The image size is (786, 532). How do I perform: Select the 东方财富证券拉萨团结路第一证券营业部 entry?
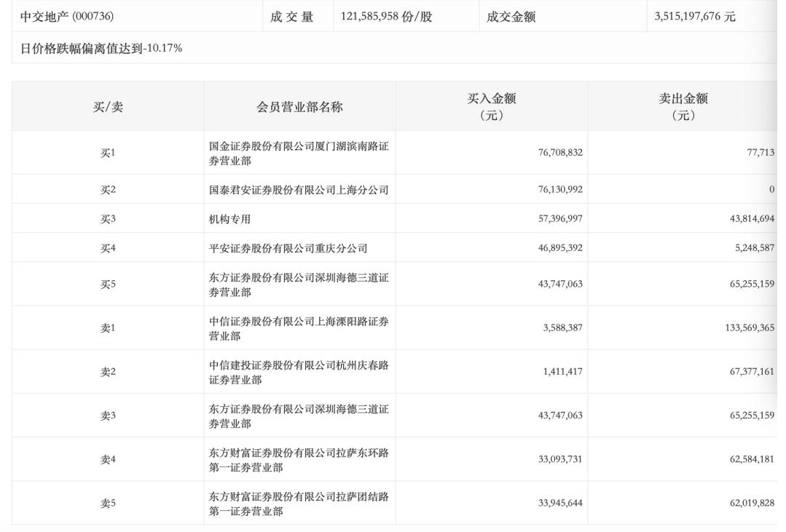[299, 503]
